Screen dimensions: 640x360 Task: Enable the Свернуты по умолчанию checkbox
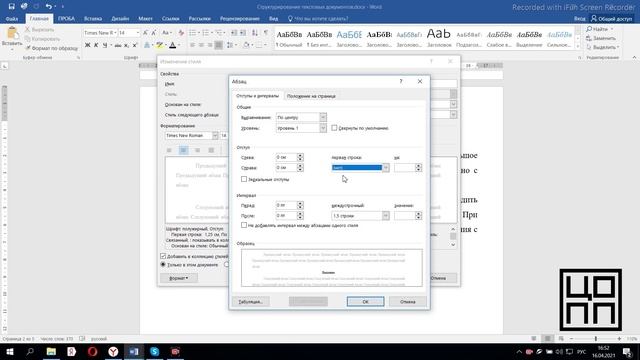click(334, 128)
